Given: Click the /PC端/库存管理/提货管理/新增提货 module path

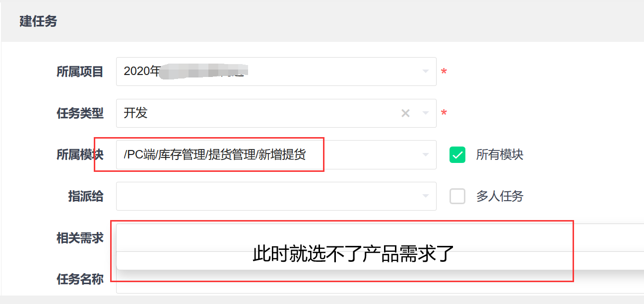Looking at the screenshot, I should tap(214, 155).
